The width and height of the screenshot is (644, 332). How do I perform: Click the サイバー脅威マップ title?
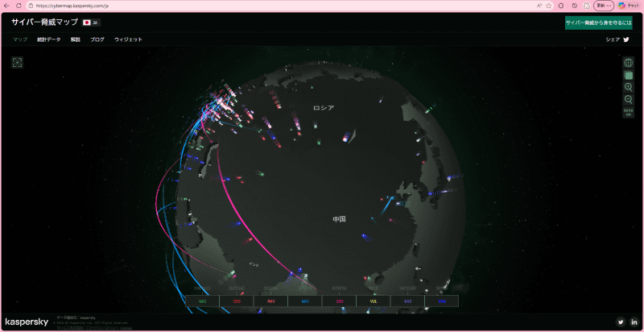click(44, 23)
